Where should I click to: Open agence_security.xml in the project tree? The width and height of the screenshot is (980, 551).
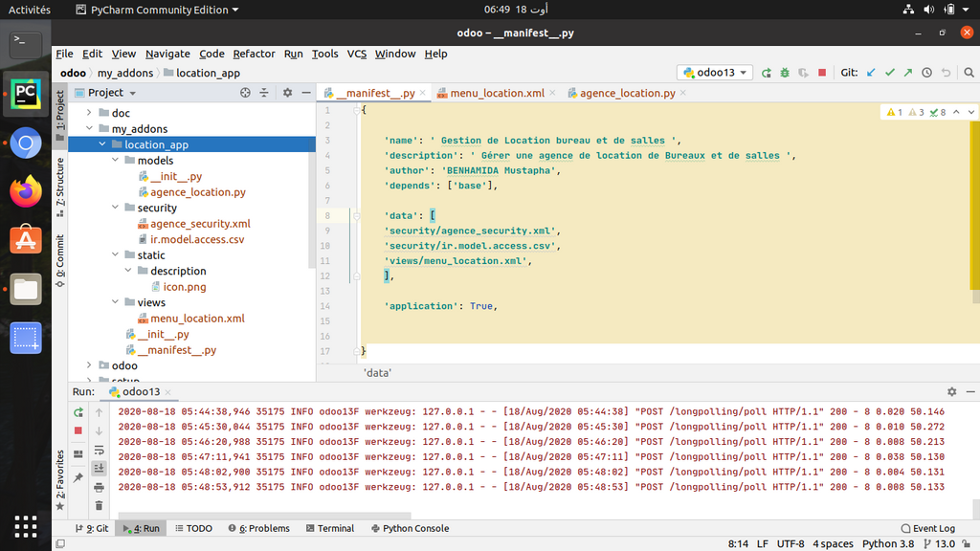tap(199, 224)
